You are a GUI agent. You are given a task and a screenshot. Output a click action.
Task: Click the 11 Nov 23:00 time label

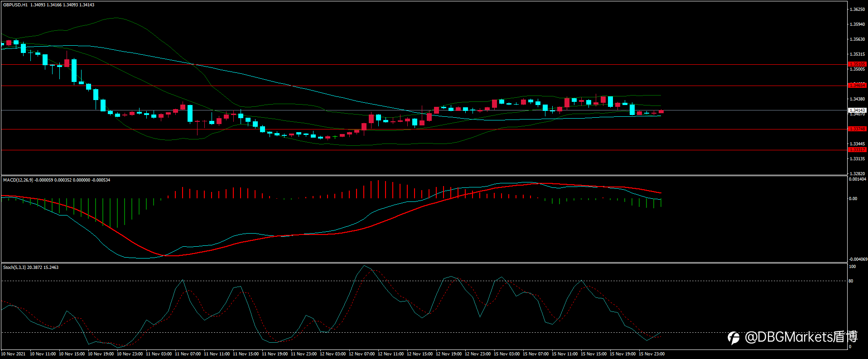coord(304,354)
